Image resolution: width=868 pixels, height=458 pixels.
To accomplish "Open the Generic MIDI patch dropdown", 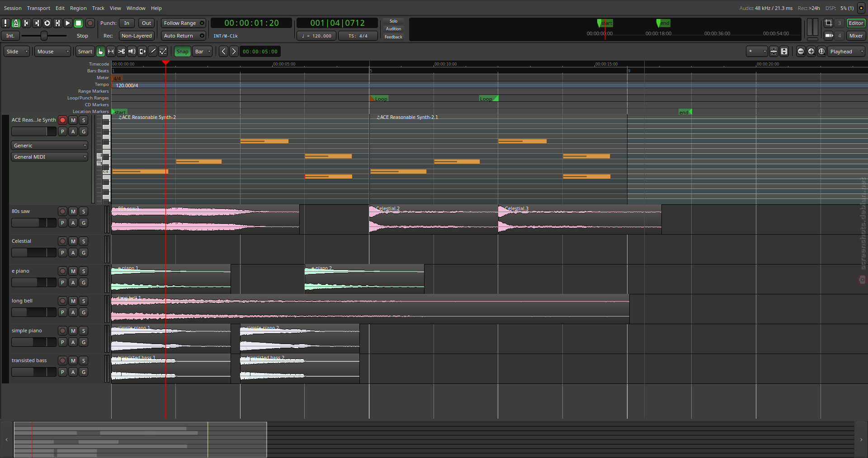I will pyautogui.click(x=49, y=146).
